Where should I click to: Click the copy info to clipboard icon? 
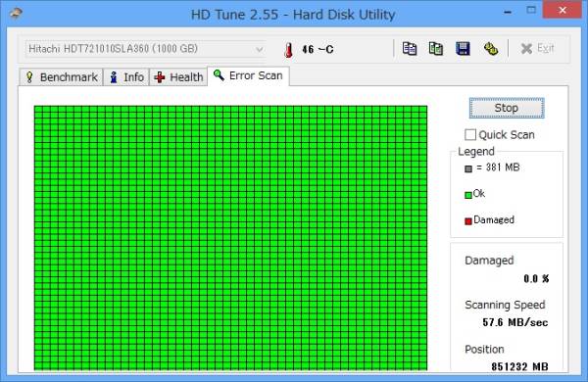pyautogui.click(x=409, y=49)
